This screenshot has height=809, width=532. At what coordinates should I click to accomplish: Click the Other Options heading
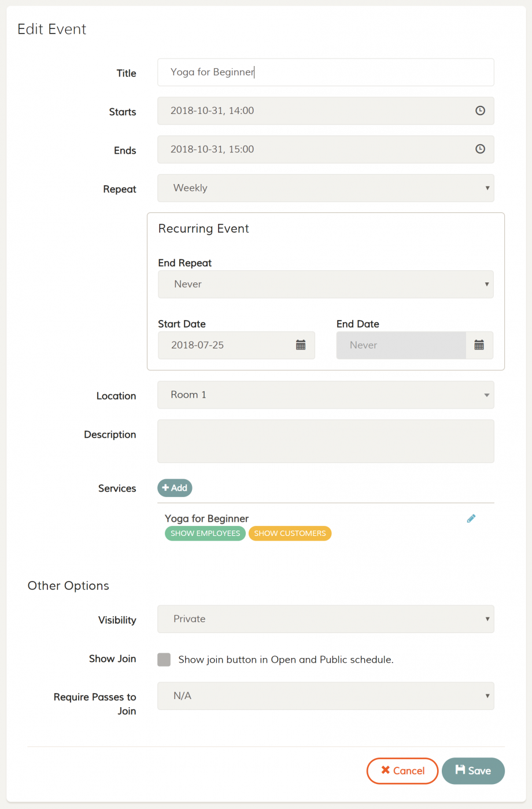(68, 586)
